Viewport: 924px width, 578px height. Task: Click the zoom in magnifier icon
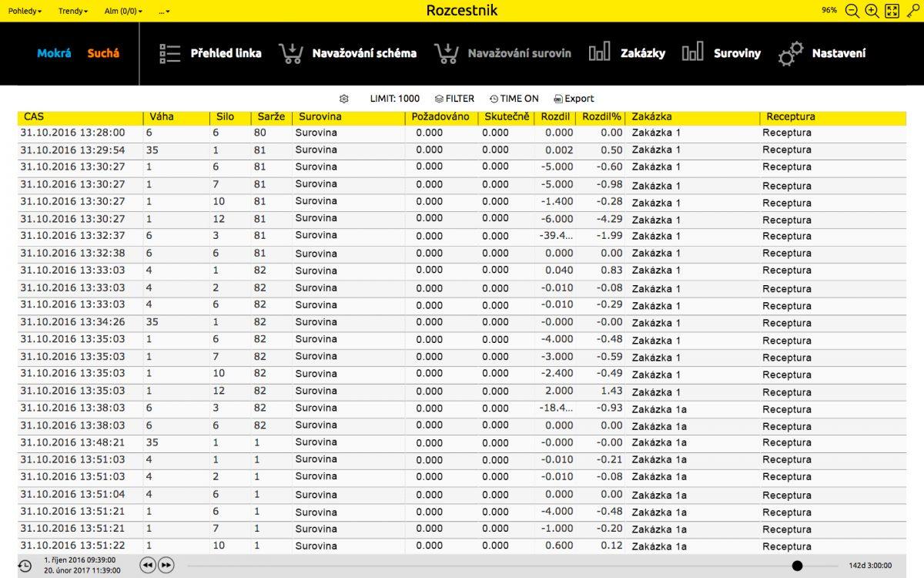click(x=872, y=11)
